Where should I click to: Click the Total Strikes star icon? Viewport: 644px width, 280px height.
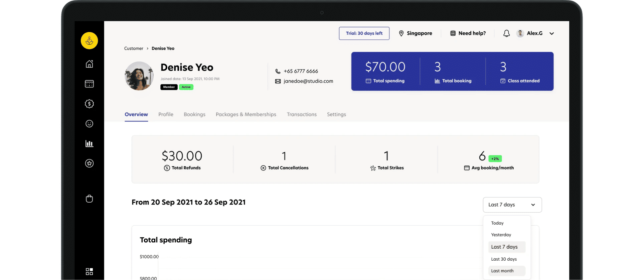coord(373,168)
